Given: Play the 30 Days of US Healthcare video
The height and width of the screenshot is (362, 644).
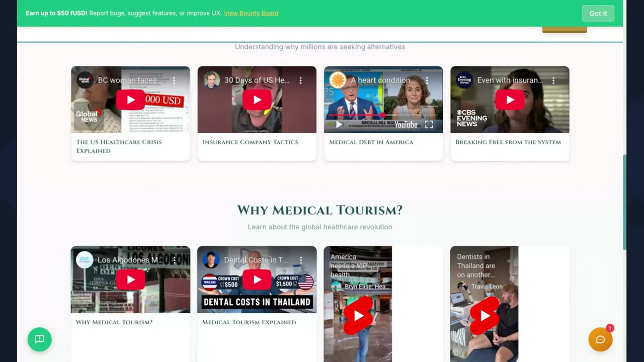Looking at the screenshot, I should [x=257, y=100].
